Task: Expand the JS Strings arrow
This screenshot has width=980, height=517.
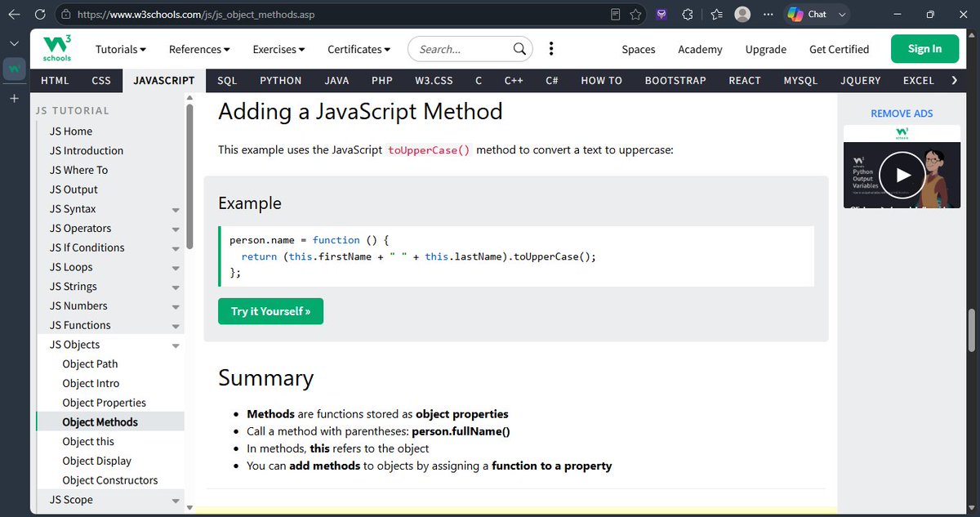Action: [176, 287]
